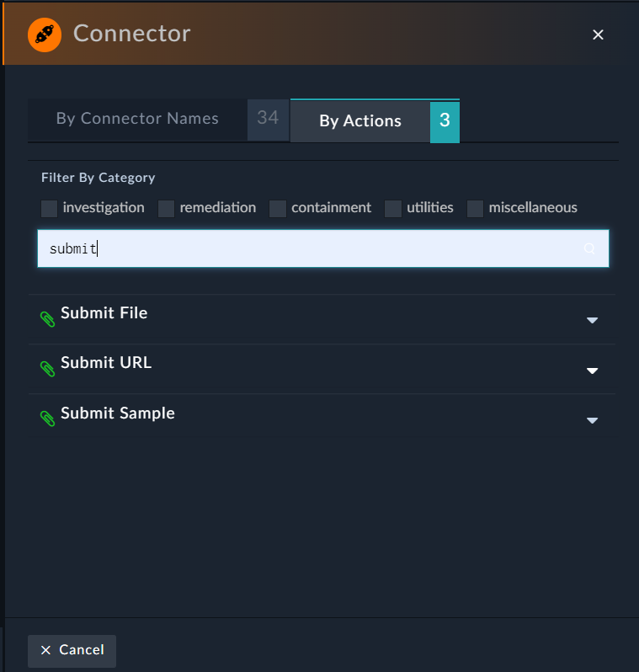Select the miscellaneous category checkbox
Viewport: 639px width, 672px height.
click(x=476, y=208)
